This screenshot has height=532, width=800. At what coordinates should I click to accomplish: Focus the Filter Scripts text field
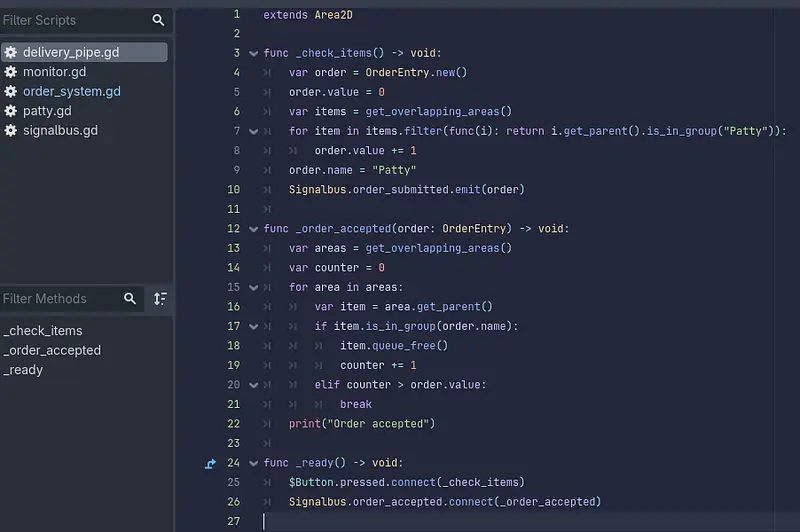70,20
